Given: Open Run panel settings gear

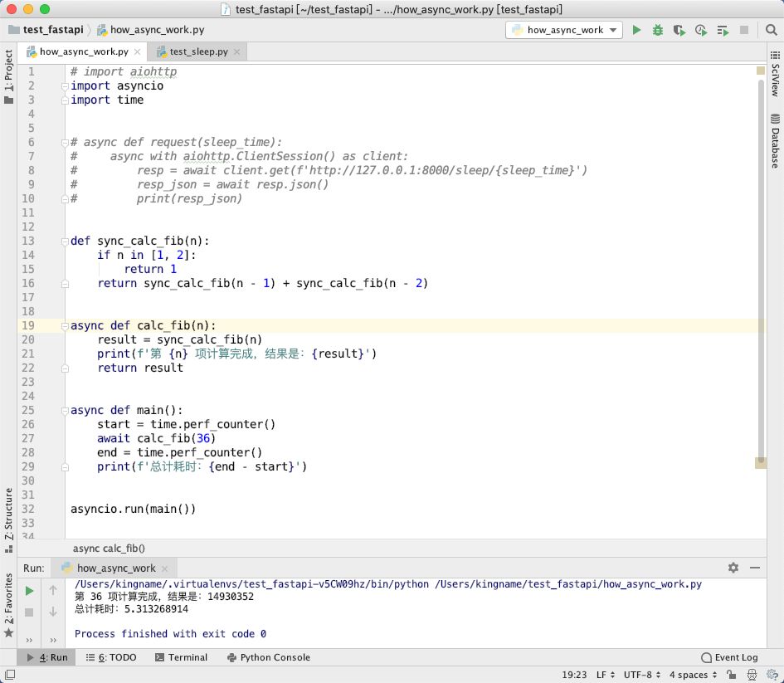Looking at the screenshot, I should coord(733,568).
